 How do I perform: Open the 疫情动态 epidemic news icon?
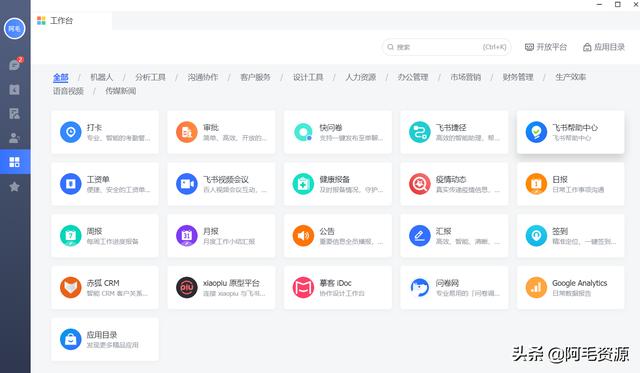pyautogui.click(x=420, y=184)
